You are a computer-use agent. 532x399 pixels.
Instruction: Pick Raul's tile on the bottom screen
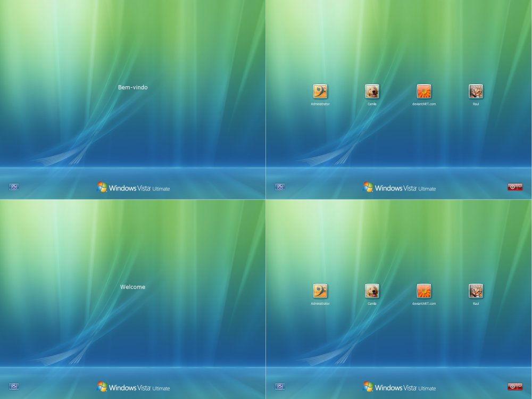[476, 290]
